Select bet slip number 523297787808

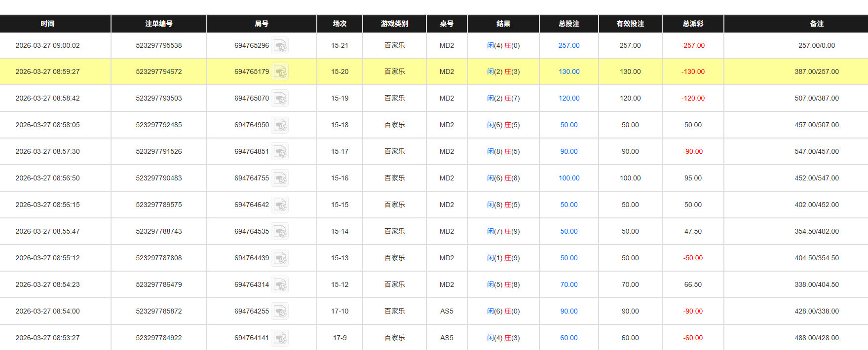(x=159, y=258)
